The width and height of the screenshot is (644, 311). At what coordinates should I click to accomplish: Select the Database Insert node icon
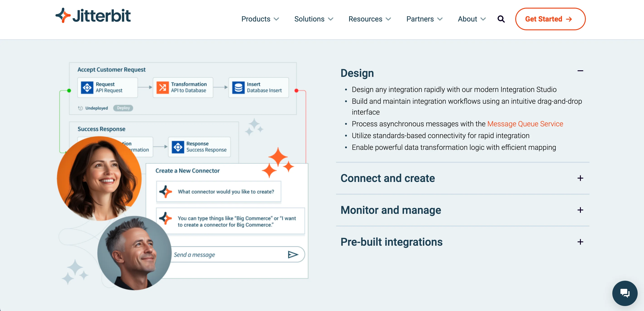pos(239,87)
